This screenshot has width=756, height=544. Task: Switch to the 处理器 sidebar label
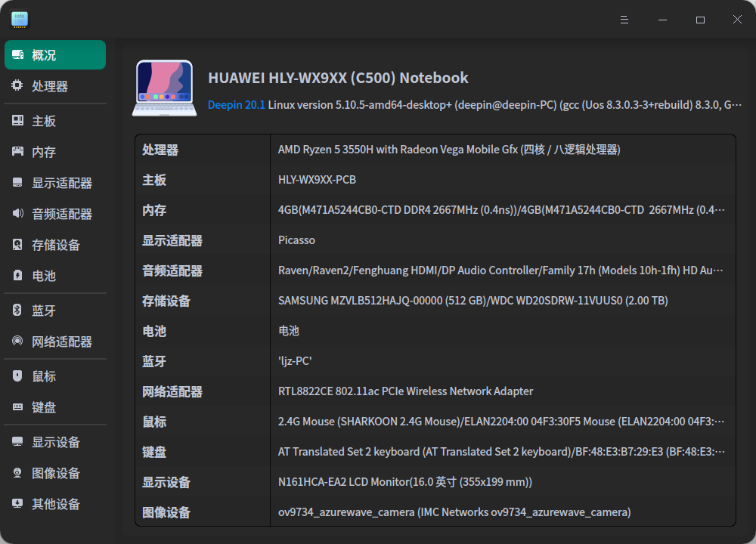click(50, 86)
